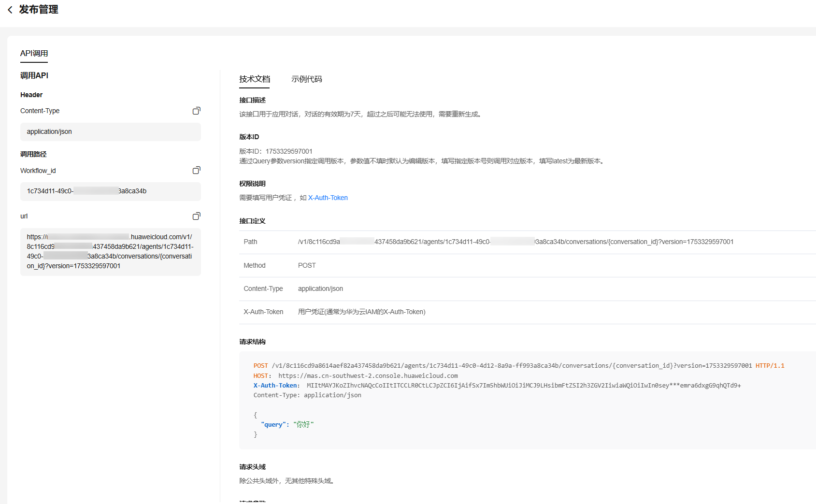Select the API调用 tab
The height and width of the screenshot is (504, 816).
pyautogui.click(x=34, y=54)
